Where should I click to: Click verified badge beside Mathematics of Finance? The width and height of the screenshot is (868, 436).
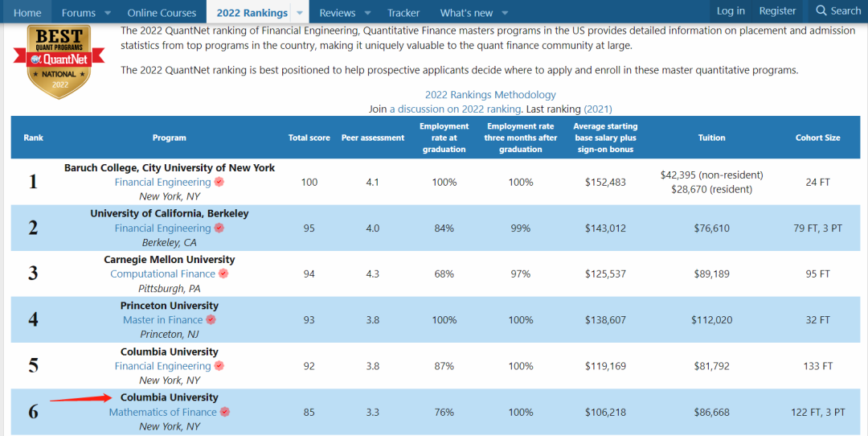click(x=225, y=412)
